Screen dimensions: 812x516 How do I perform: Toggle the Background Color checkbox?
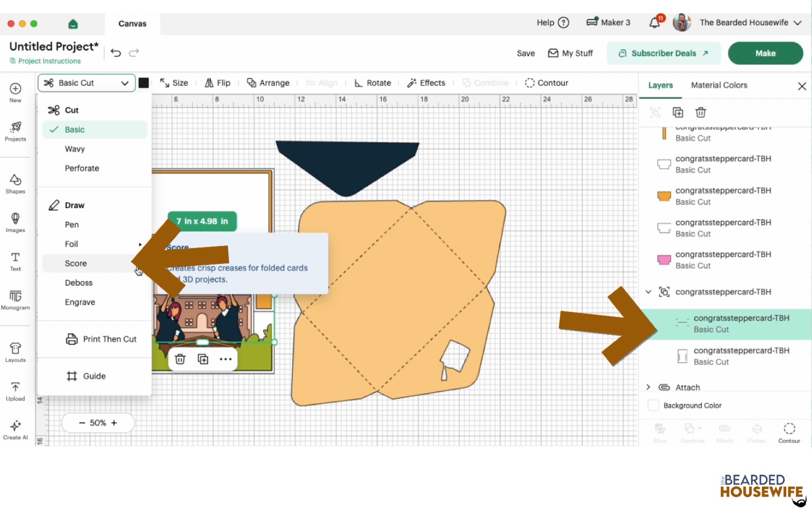coord(654,405)
